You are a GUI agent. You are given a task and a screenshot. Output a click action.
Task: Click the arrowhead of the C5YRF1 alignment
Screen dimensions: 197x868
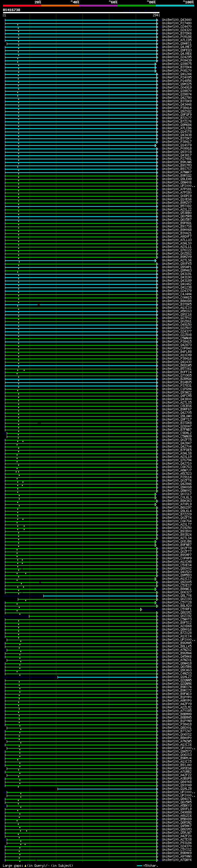coord(141,610)
